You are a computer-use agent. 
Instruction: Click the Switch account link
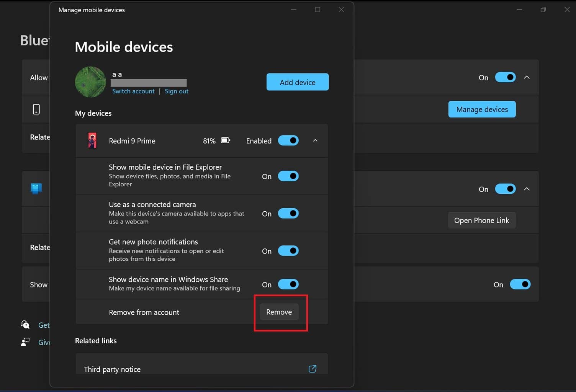point(133,91)
